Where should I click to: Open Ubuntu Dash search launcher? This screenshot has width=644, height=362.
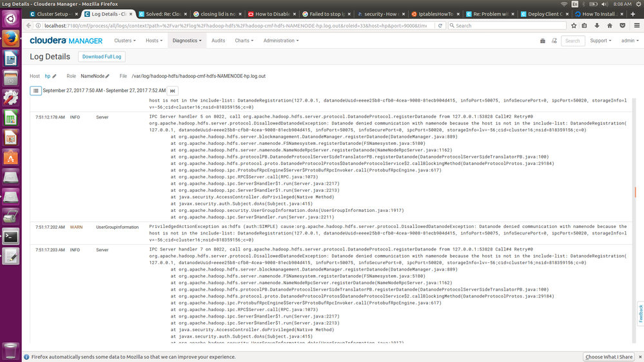pos(11,19)
